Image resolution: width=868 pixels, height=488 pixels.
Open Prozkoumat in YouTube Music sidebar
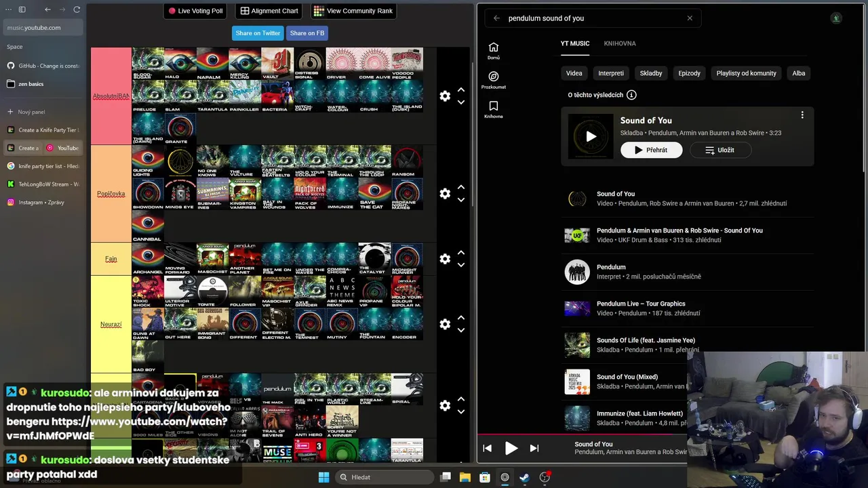coord(494,80)
